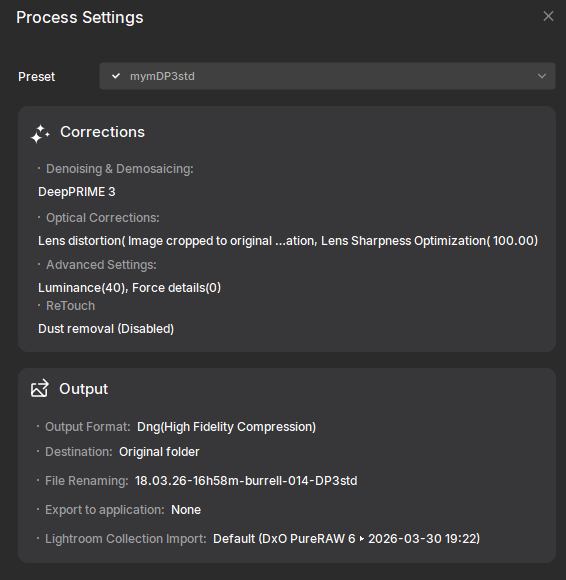Viewport: 566px width, 580px height.
Task: Expand the Preset dropdown chevron
Action: pyautogui.click(x=542, y=76)
